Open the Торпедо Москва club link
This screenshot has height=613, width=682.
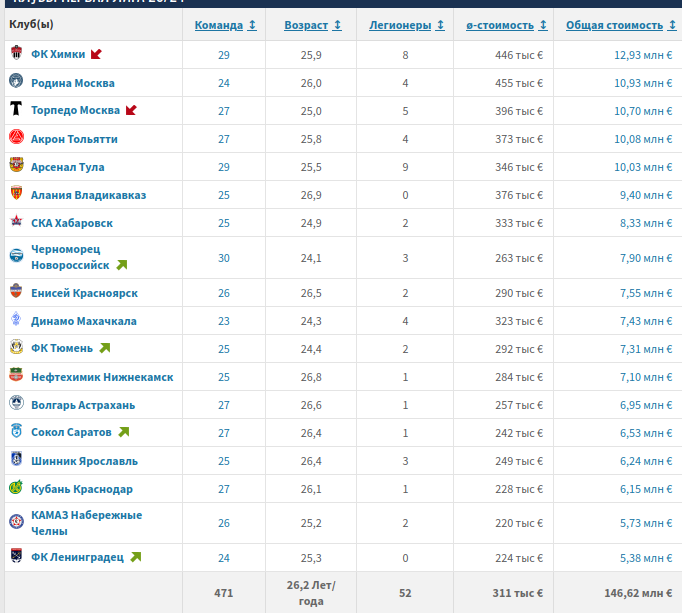[75, 111]
